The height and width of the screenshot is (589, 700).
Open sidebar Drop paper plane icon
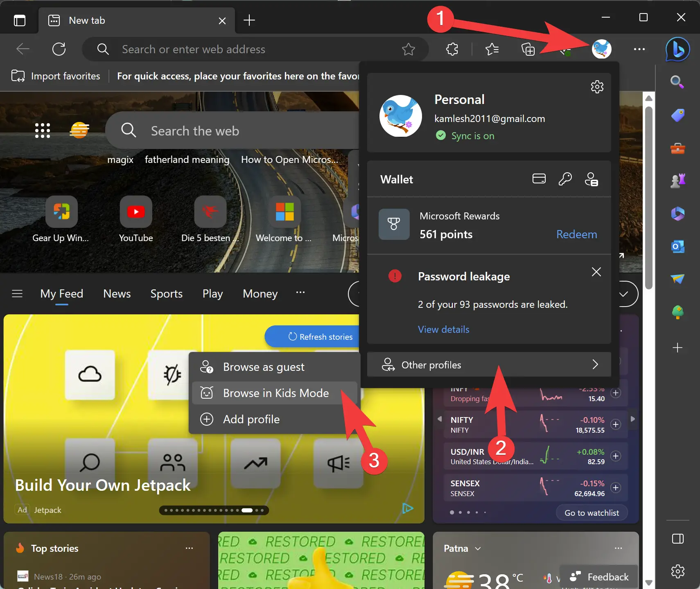pyautogui.click(x=677, y=279)
